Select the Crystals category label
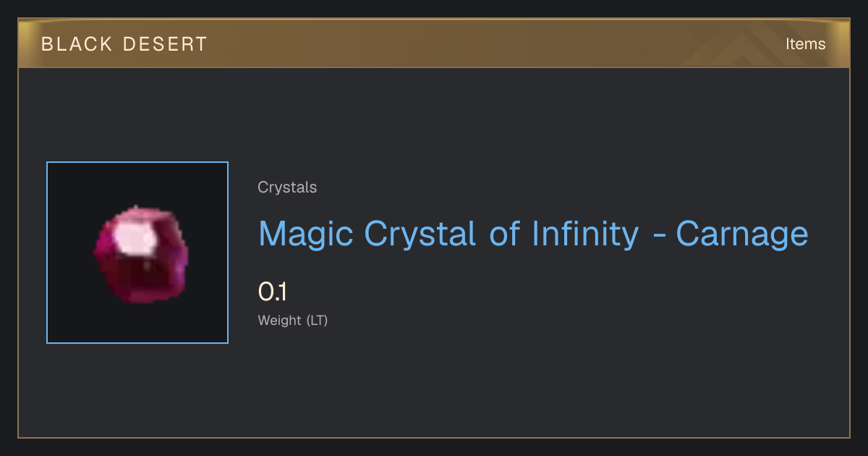 click(x=287, y=187)
